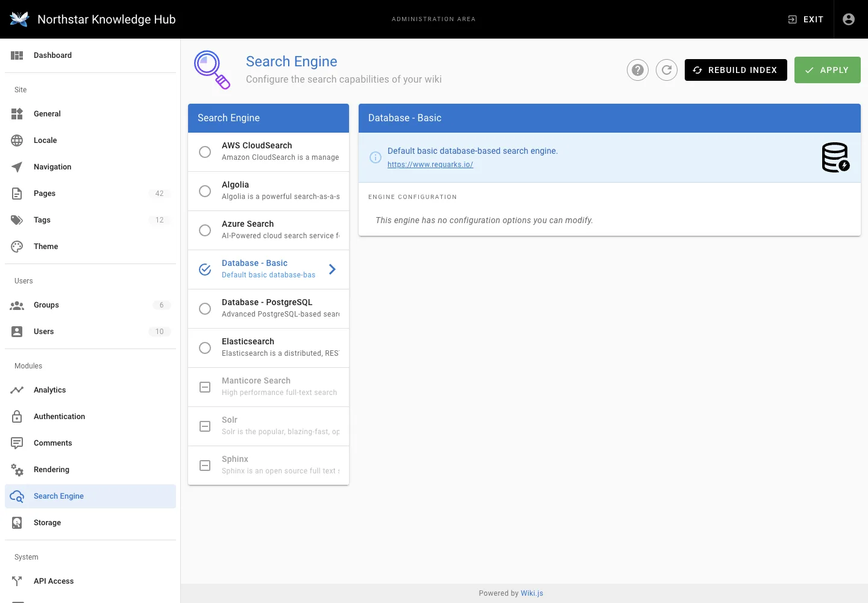Select the Database - Basic radio button
The height and width of the screenshot is (603, 868).
click(x=205, y=270)
